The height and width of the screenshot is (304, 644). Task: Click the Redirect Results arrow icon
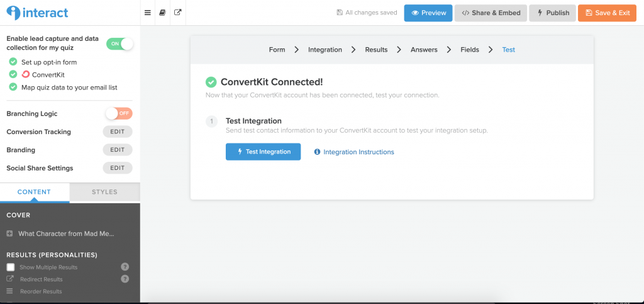click(x=10, y=279)
